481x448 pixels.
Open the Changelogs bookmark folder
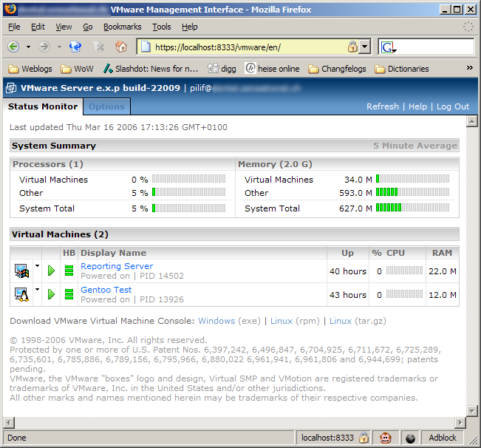pos(337,69)
